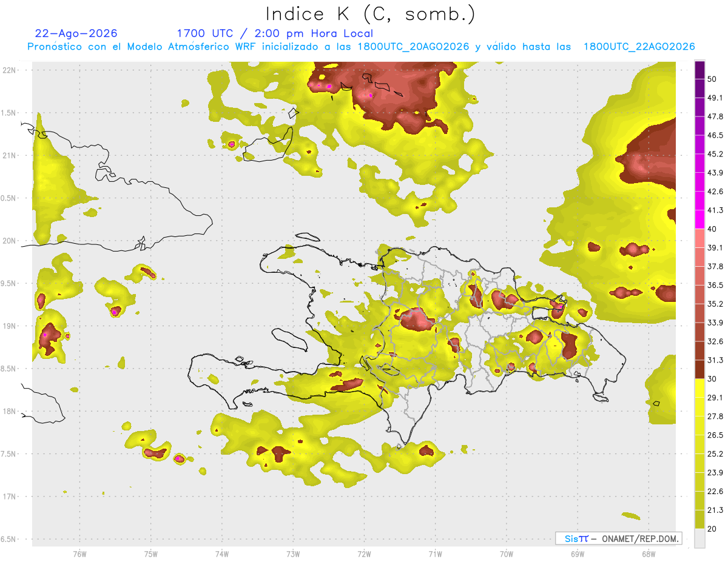
Task: Click the "69W" longitude axis label
Action: pyautogui.click(x=578, y=554)
